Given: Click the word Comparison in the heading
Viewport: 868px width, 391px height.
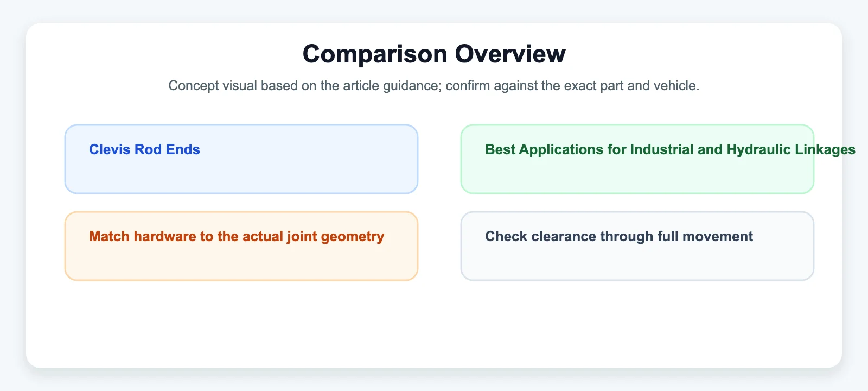Looking at the screenshot, I should tap(375, 54).
